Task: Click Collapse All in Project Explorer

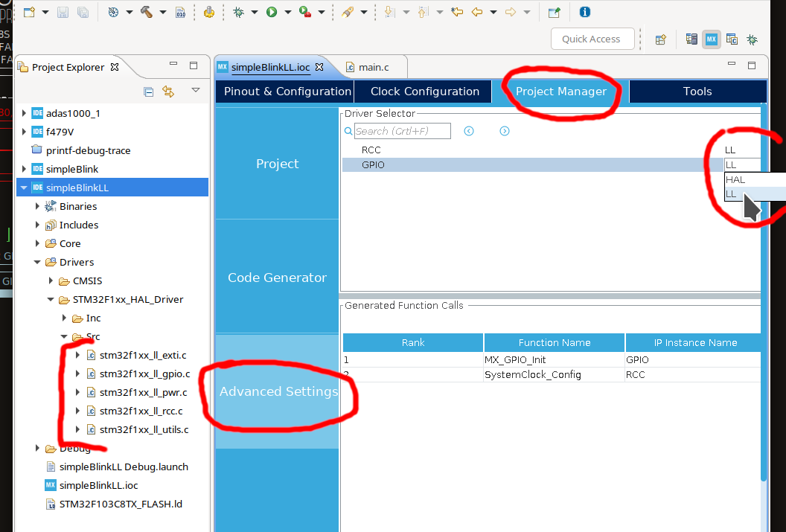Action: coord(148,92)
